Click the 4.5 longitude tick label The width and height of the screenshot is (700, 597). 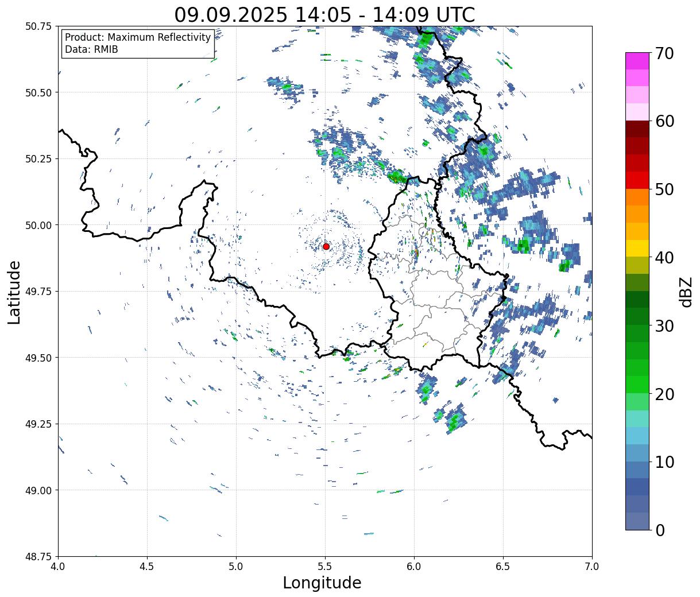click(x=147, y=566)
